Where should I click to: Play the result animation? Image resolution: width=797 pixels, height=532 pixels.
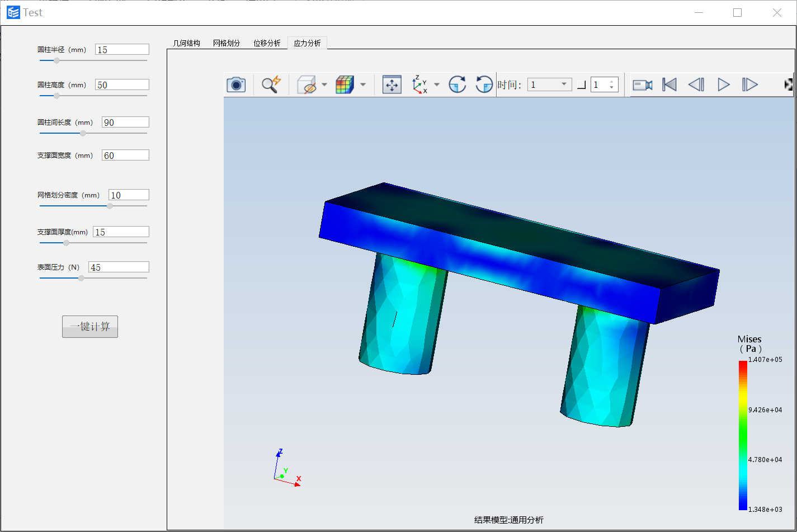click(x=724, y=84)
